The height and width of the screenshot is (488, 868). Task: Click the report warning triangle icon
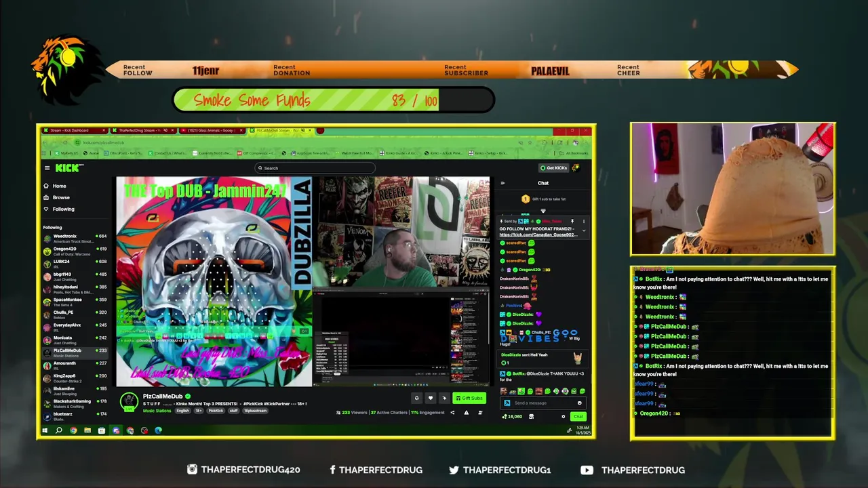click(466, 412)
